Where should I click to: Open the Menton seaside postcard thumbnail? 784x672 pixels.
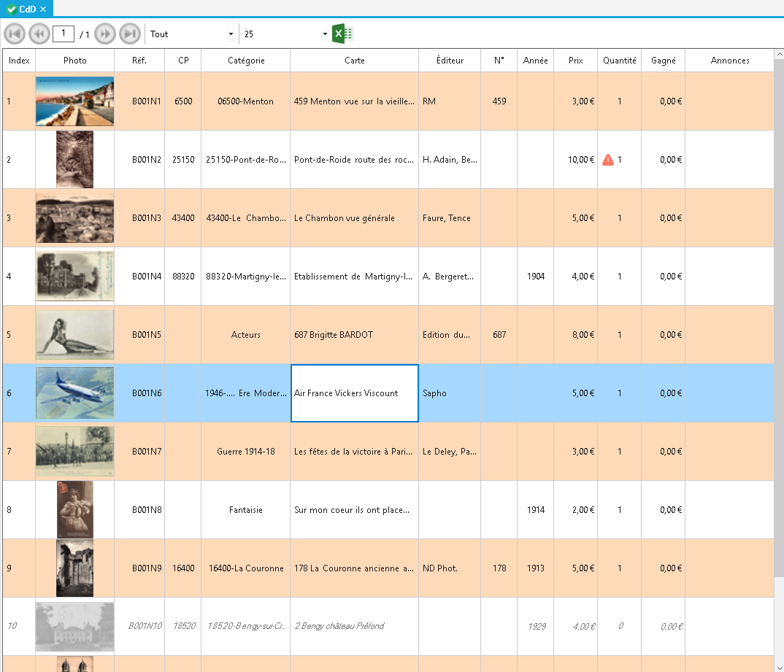coord(75,101)
